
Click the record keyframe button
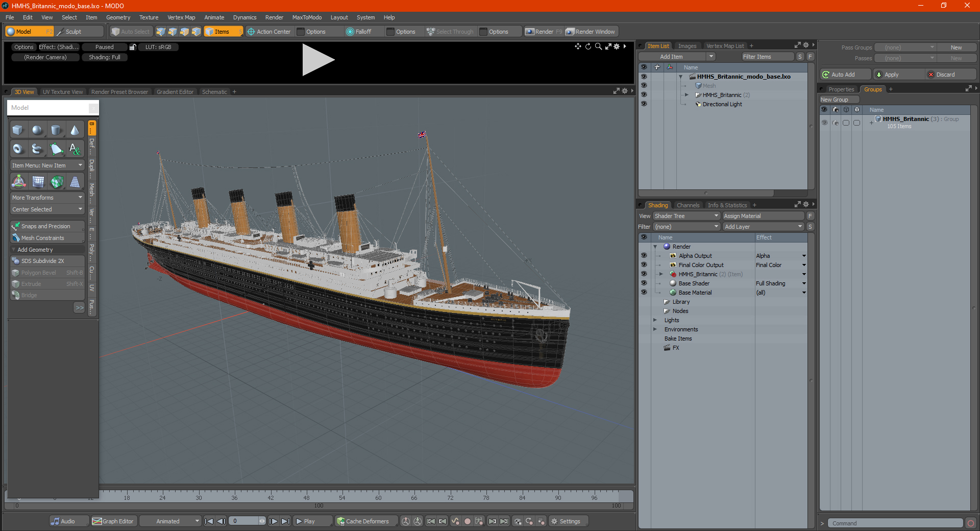[467, 521]
